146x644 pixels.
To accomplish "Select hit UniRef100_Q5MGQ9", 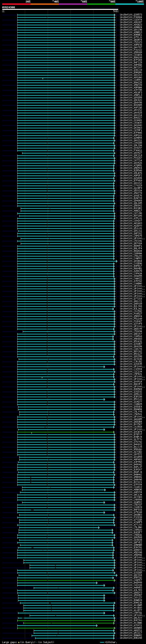I will pyautogui.click(x=131, y=52).
